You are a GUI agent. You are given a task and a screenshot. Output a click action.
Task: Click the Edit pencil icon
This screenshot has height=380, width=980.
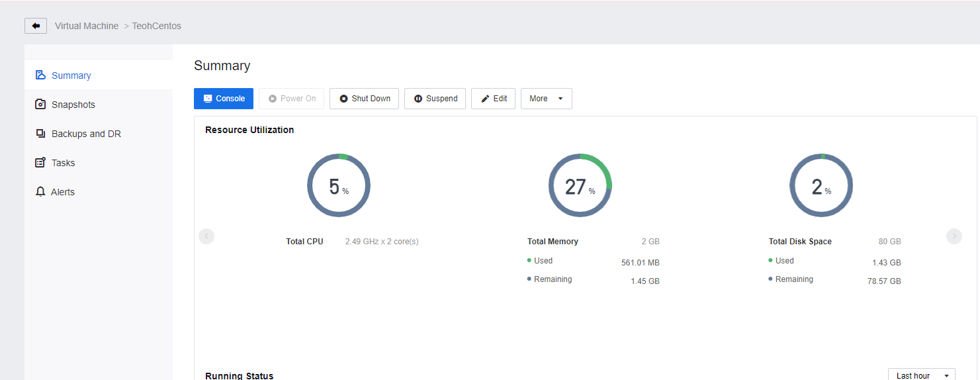coord(486,99)
